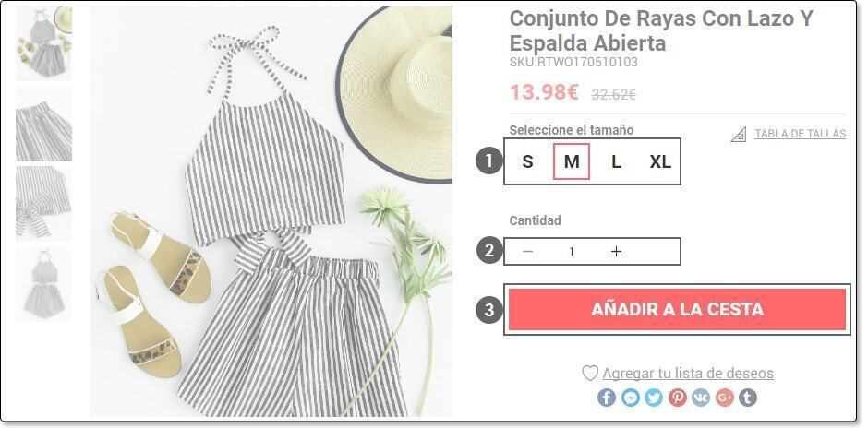Click the wishlist heart icon

coord(590,374)
